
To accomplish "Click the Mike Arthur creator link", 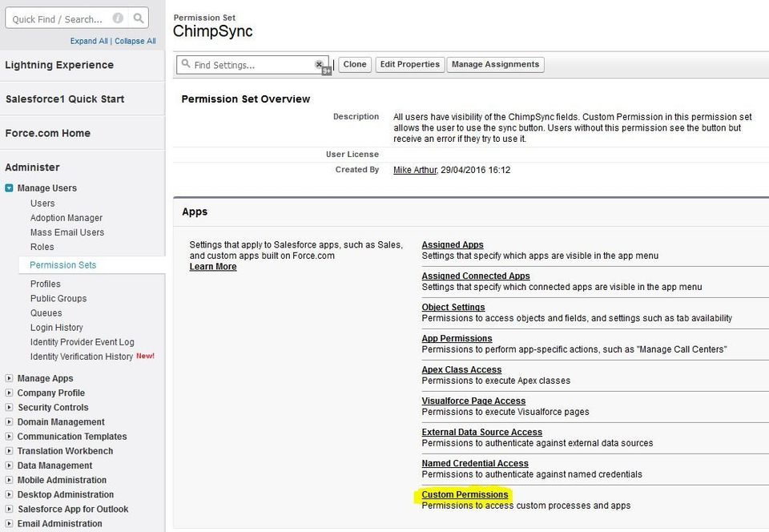I will click(x=415, y=170).
